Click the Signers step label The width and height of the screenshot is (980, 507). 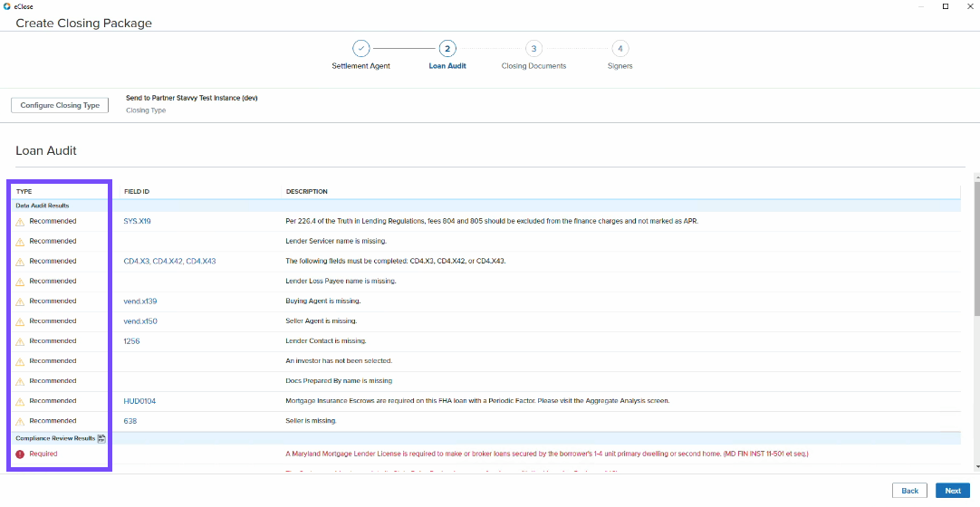pos(620,66)
